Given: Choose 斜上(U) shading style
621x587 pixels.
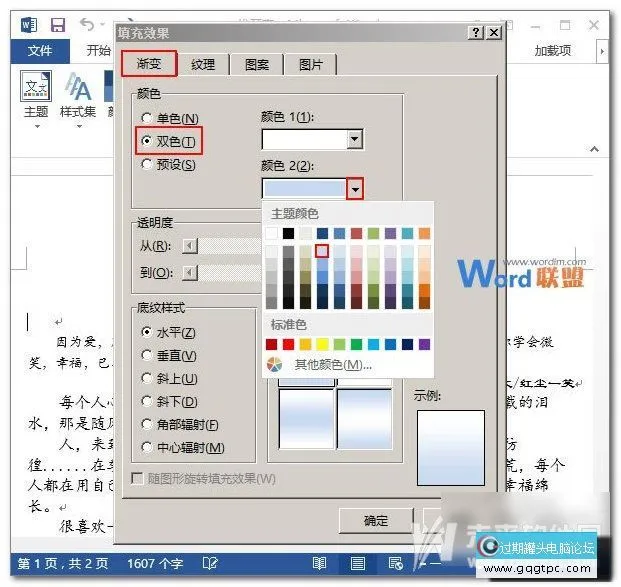Looking at the screenshot, I should (169, 378).
